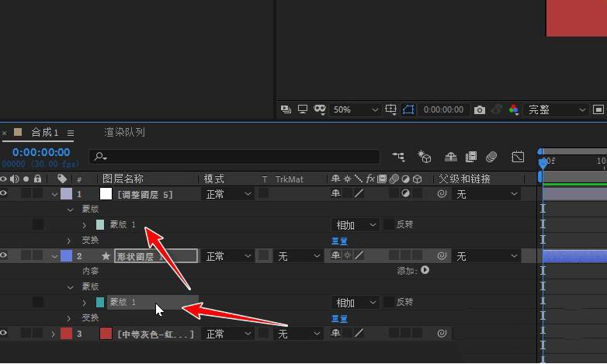Viewport: 607px width, 364px height.
Task: Open the composition mini-flowchart icon
Action: [x=398, y=157]
